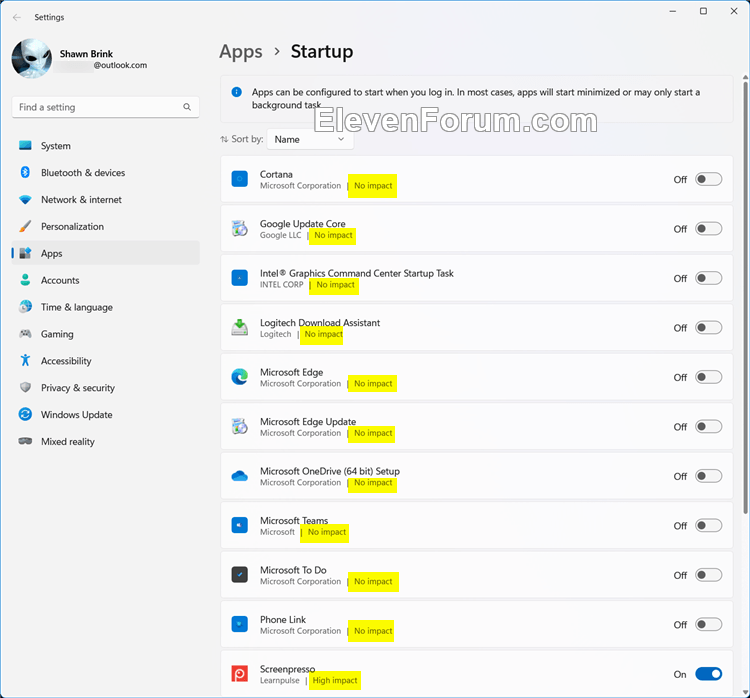Viewport: 750px width, 698px height.
Task: Click the Accounts person icon
Action: (25, 280)
